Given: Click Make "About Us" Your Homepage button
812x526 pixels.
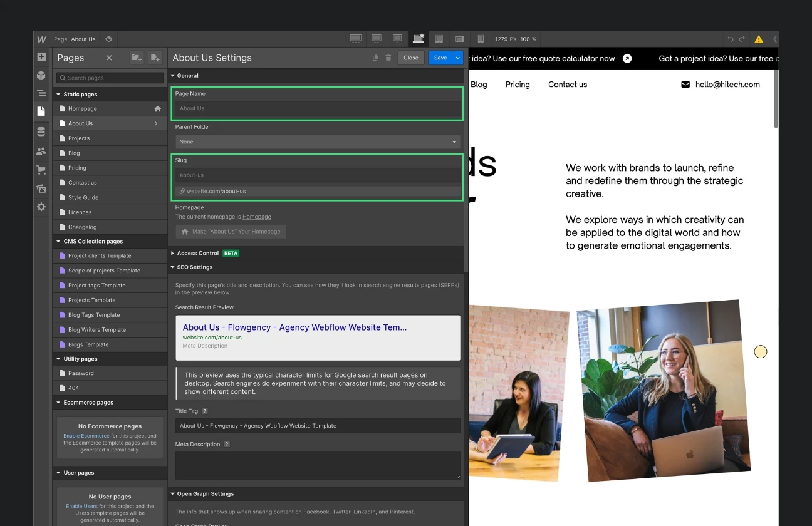Looking at the screenshot, I should pyautogui.click(x=231, y=231).
